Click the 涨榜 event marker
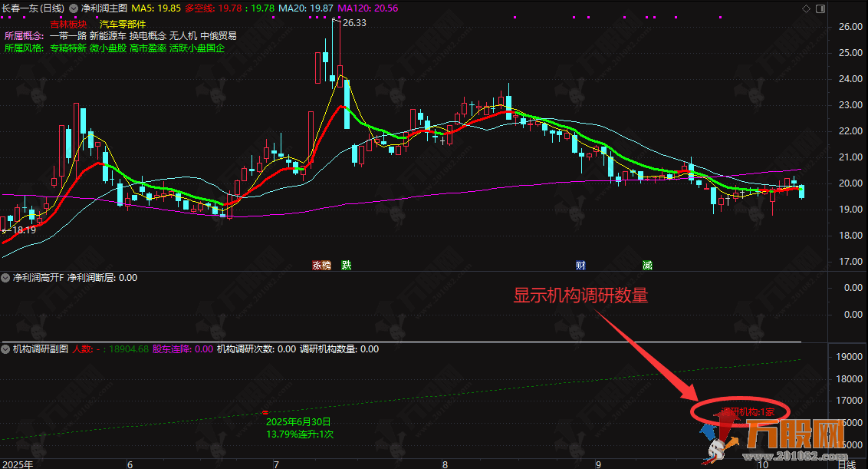The height and width of the screenshot is (469, 868). click(x=321, y=265)
